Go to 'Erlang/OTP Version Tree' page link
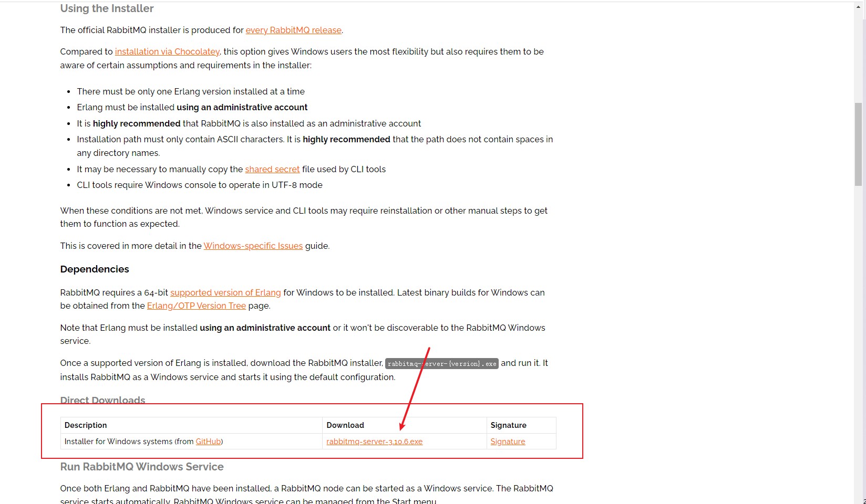This screenshot has width=866, height=504. point(196,306)
